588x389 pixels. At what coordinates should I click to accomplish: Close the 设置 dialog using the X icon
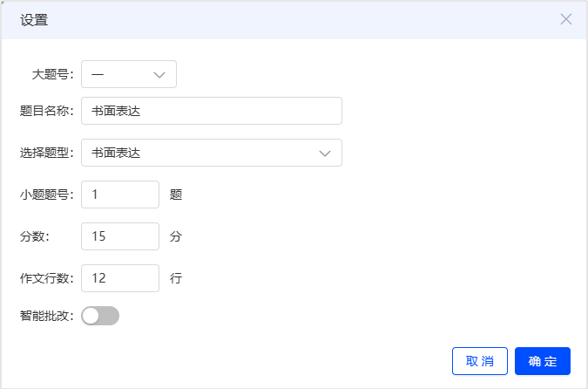566,19
